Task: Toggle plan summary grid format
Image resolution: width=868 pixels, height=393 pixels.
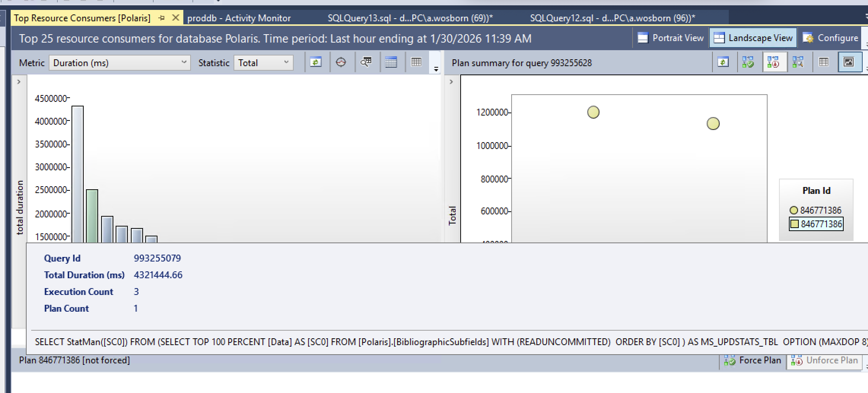Action: [x=824, y=62]
